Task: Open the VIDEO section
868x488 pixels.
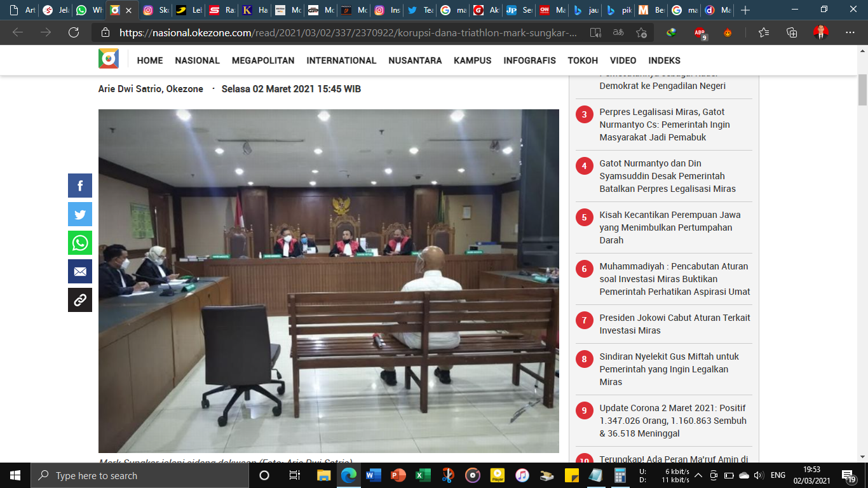Action: pyautogui.click(x=623, y=60)
